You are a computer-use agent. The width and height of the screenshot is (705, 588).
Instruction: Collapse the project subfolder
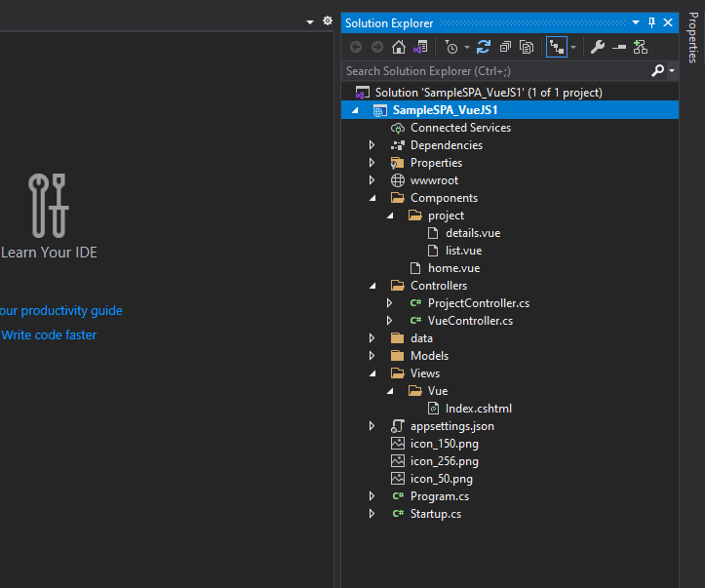(x=390, y=216)
